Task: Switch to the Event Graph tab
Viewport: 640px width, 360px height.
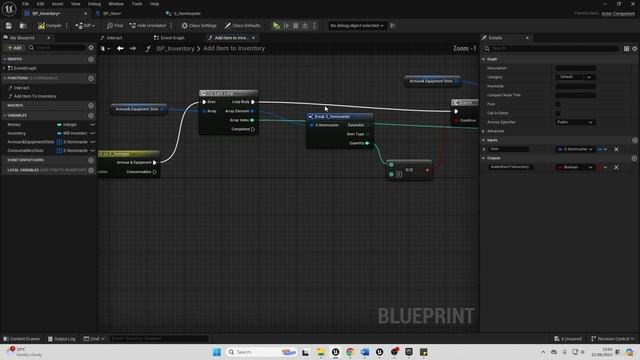Action: pyautogui.click(x=172, y=38)
